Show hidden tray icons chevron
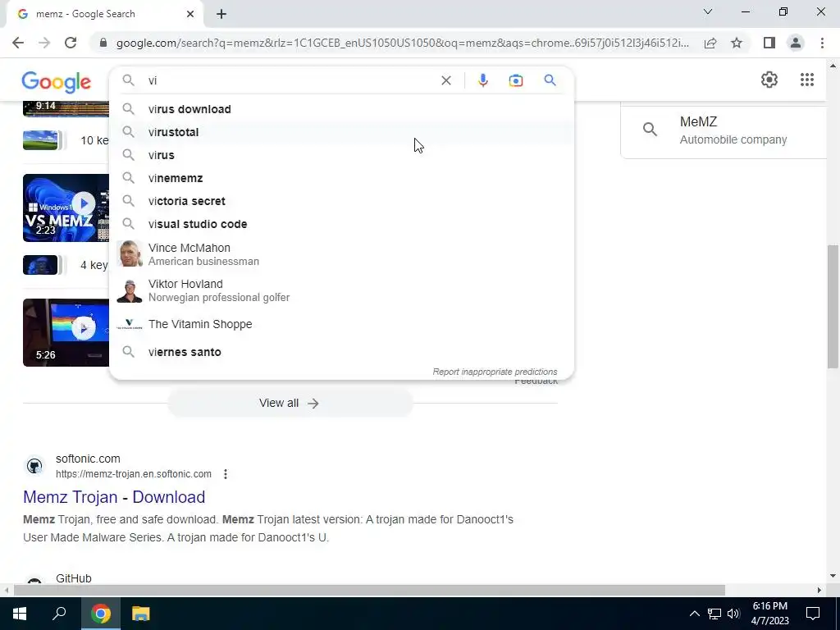This screenshot has width=840, height=630. [x=694, y=614]
